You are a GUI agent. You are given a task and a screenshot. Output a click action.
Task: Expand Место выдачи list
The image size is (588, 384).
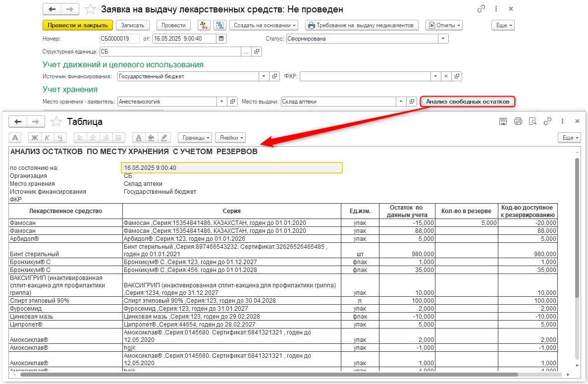[x=401, y=102]
